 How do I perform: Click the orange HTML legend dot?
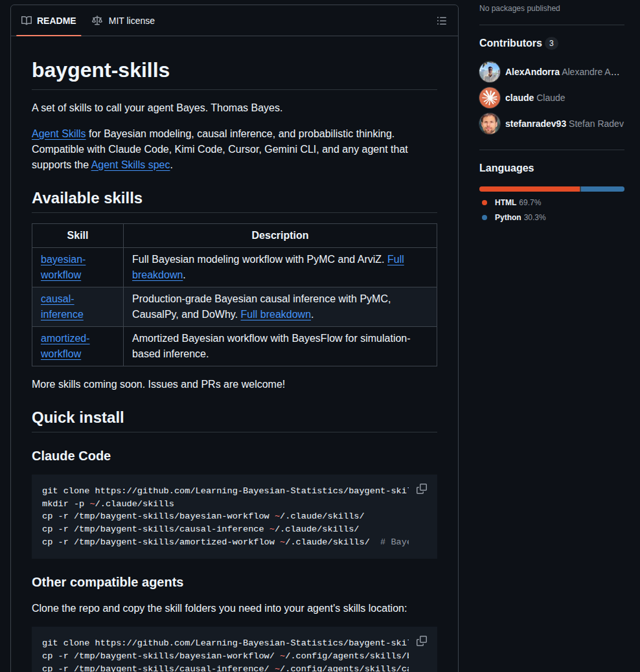(485, 202)
